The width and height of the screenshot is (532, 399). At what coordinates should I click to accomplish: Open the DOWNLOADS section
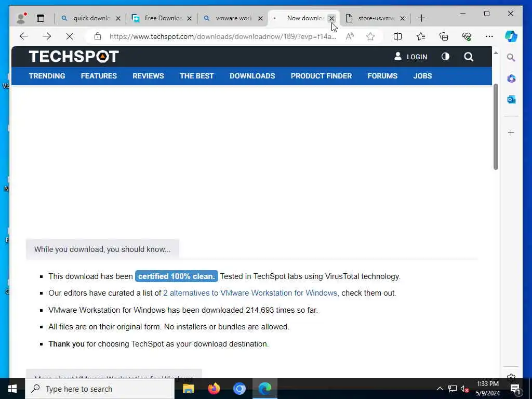[x=252, y=76]
